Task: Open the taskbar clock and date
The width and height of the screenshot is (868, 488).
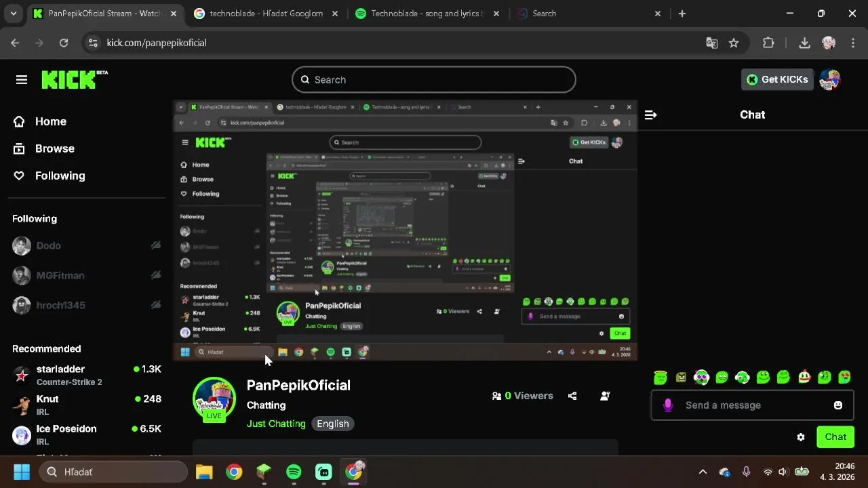Action: [837, 472]
